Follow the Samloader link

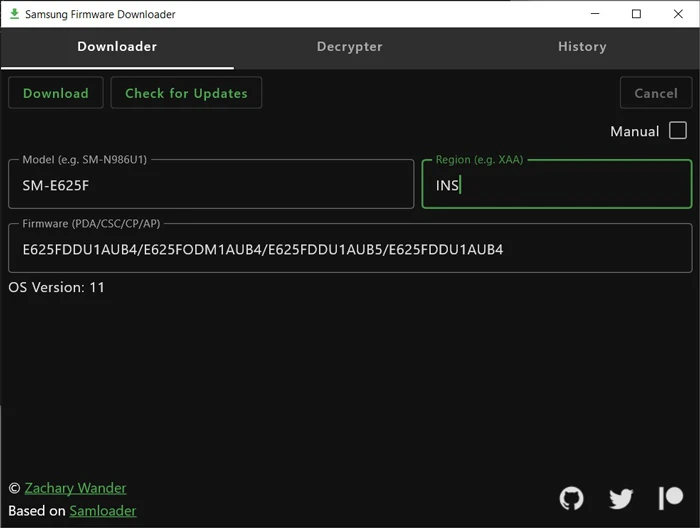click(102, 510)
